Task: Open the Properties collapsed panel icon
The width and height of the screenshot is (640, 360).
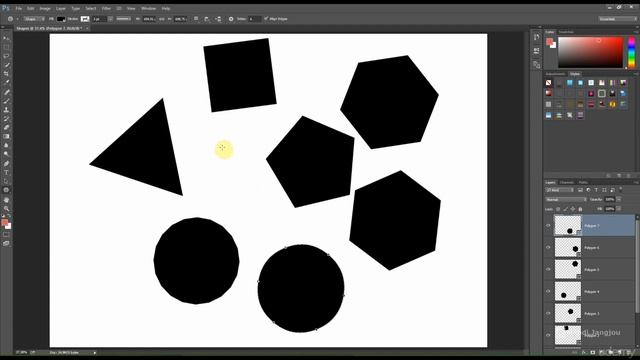Action: coord(536,51)
